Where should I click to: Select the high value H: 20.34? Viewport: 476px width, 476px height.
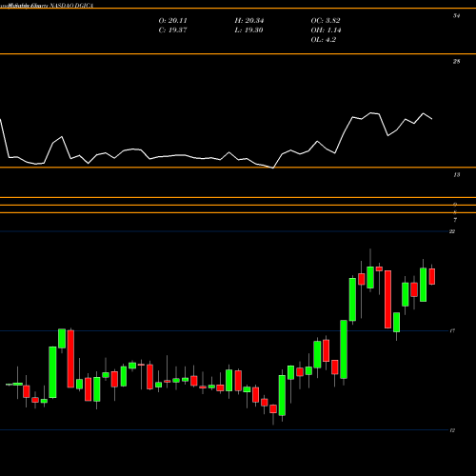(x=249, y=21)
